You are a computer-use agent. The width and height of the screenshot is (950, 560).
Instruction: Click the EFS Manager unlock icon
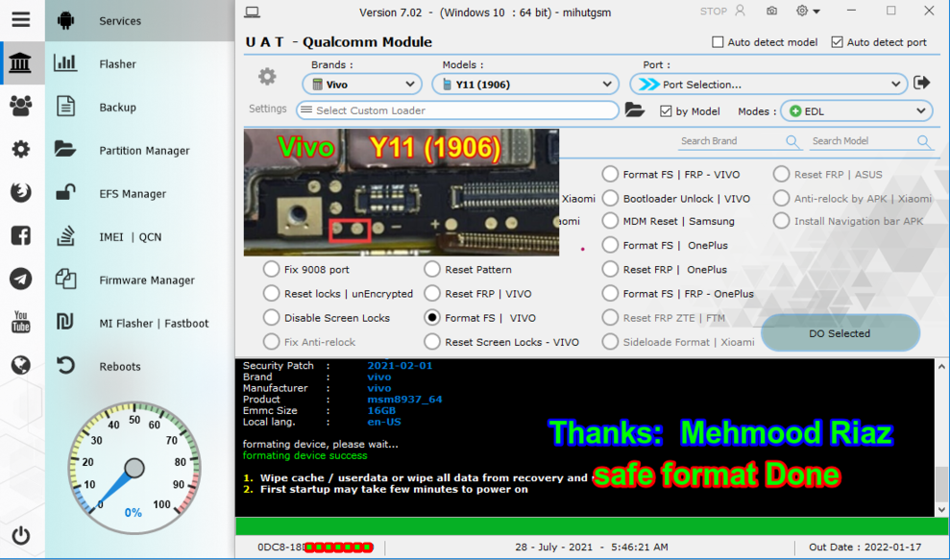(x=65, y=192)
